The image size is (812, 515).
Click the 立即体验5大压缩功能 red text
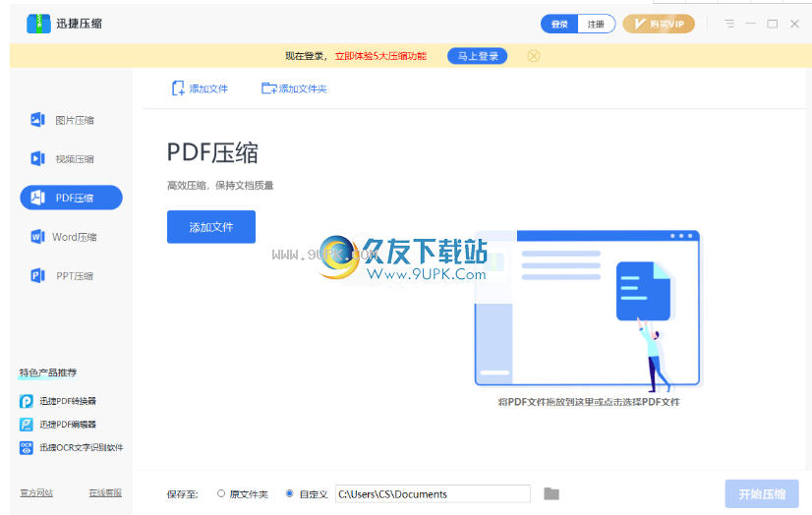[x=380, y=56]
